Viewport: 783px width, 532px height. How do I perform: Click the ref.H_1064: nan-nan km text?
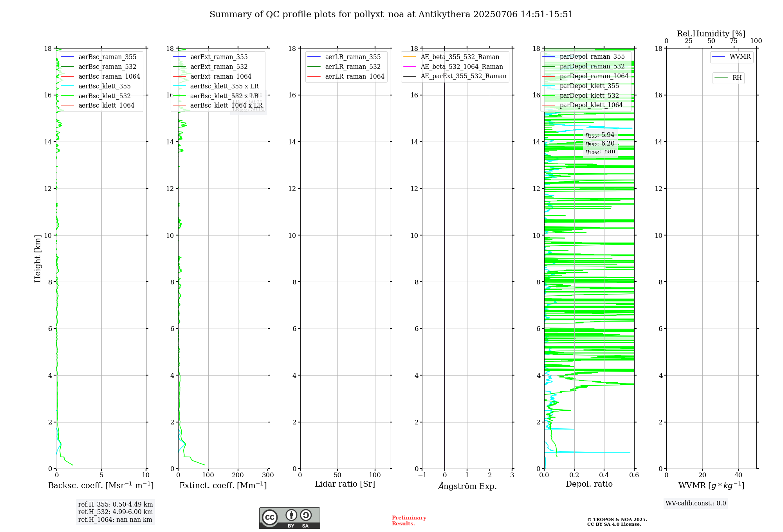coord(115,520)
